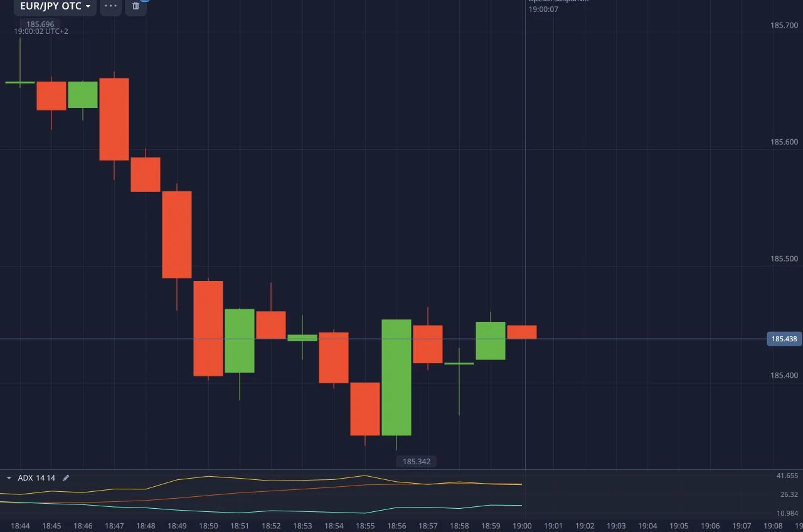Click the 19:06 time axis label
Screen dimensions: 803x532
[x=710, y=526]
